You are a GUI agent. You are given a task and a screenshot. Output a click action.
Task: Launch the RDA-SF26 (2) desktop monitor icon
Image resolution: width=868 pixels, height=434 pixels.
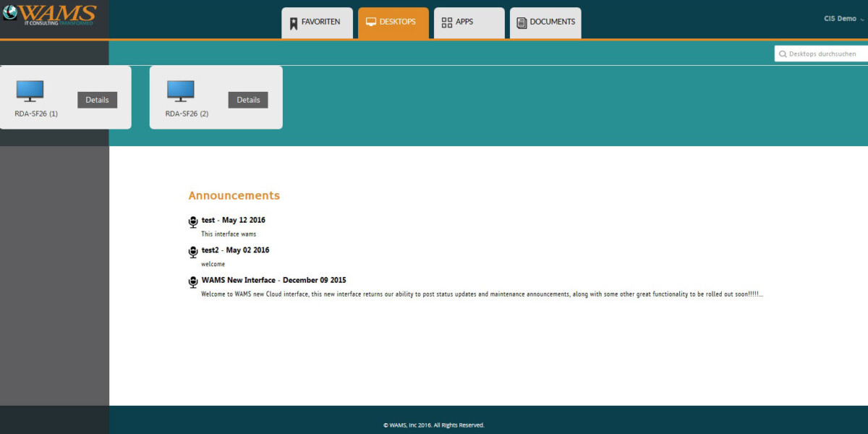(x=181, y=91)
